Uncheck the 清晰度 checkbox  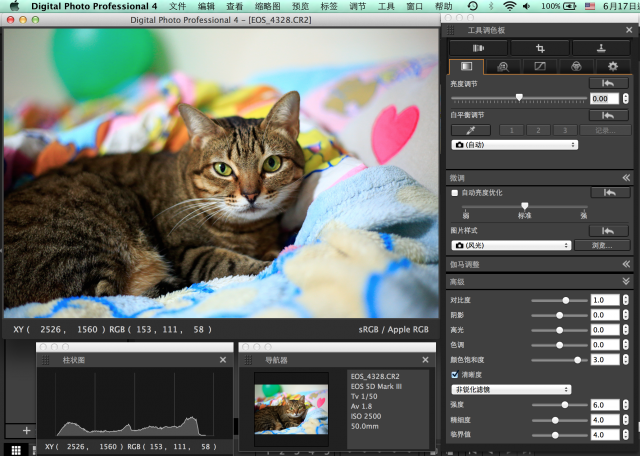point(455,374)
